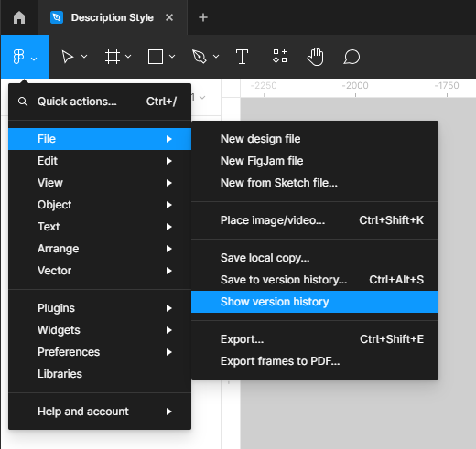This screenshot has height=449, width=476.
Task: Select the Move tool arrow
Action: point(68,57)
